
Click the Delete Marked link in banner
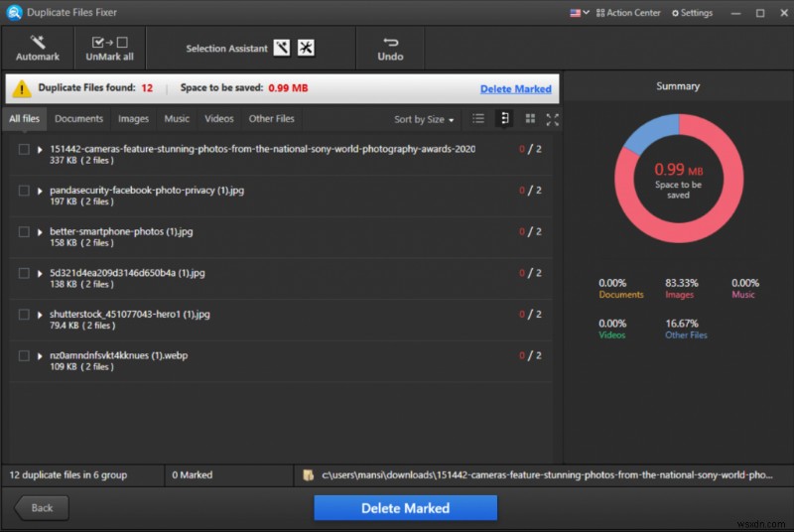point(515,88)
